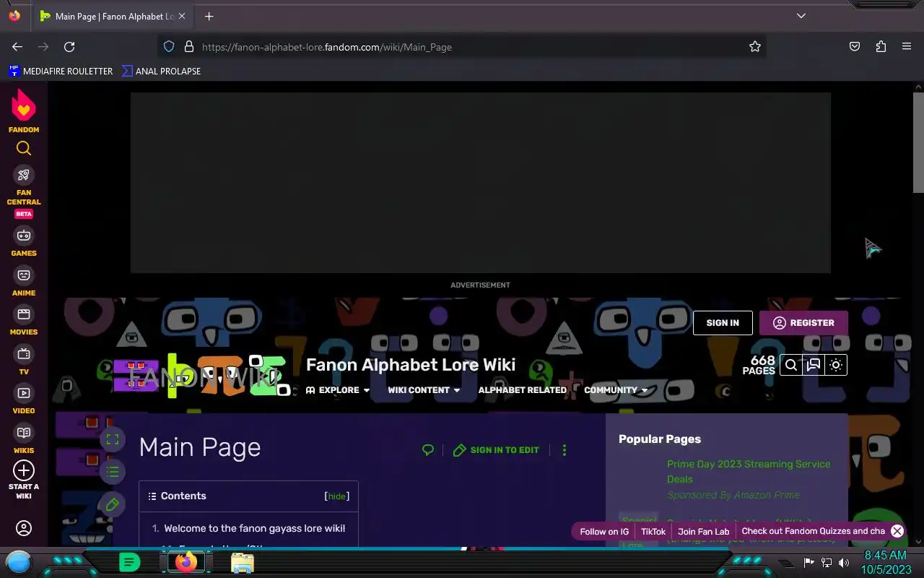Click Sign In To Edit
The image size is (924, 578).
coord(496,450)
